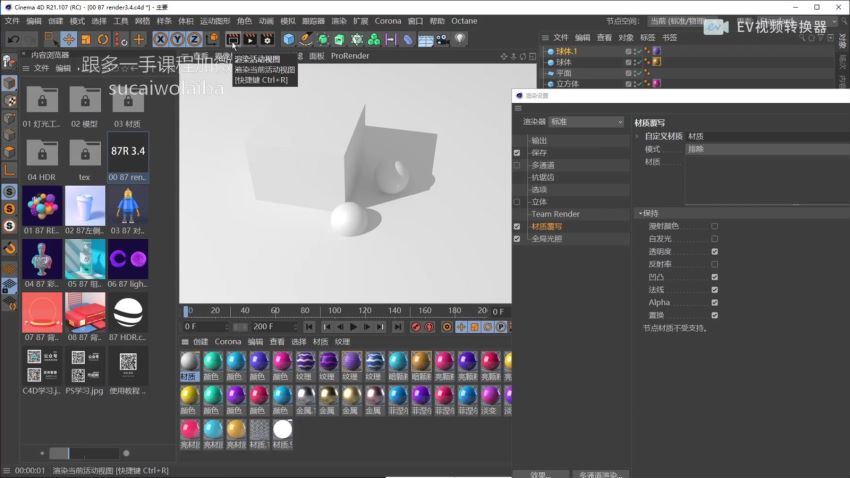Screen dimensions: 850x478
Task: Click the Live Selection tool icon
Action: tap(51, 40)
